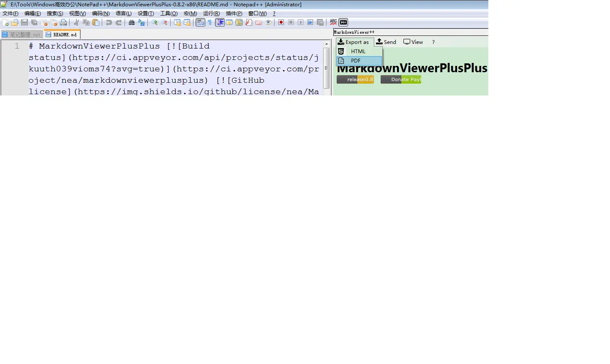610x364 pixels.
Task: Open the Document Map icon
Action: point(239,22)
